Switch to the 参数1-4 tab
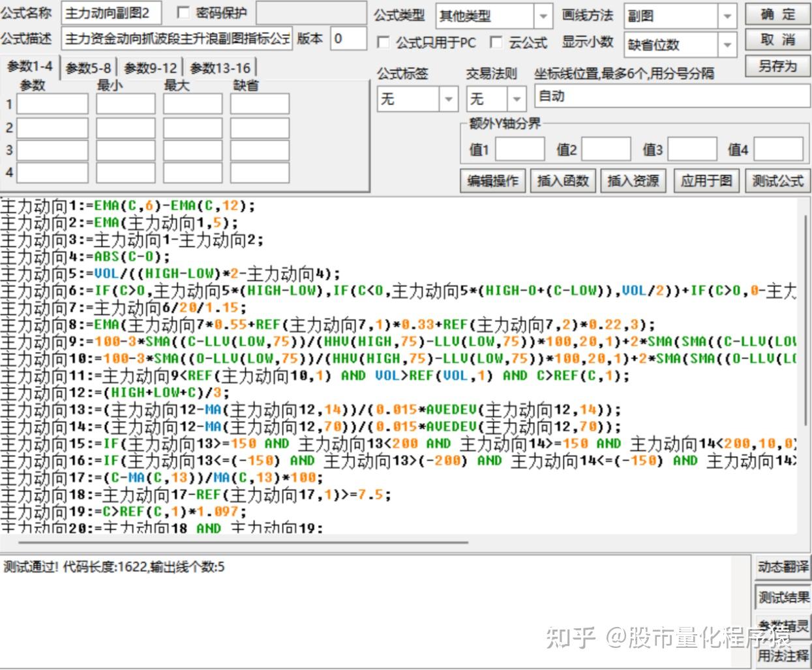 pyautogui.click(x=30, y=66)
